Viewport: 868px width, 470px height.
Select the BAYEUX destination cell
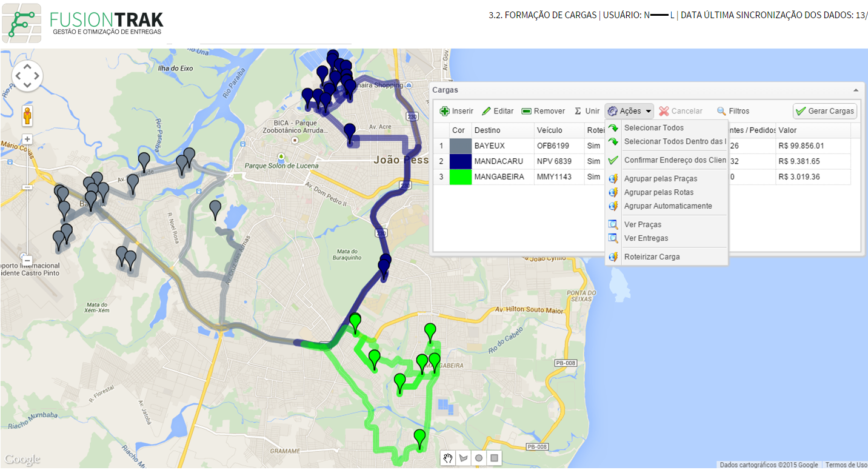click(x=502, y=146)
